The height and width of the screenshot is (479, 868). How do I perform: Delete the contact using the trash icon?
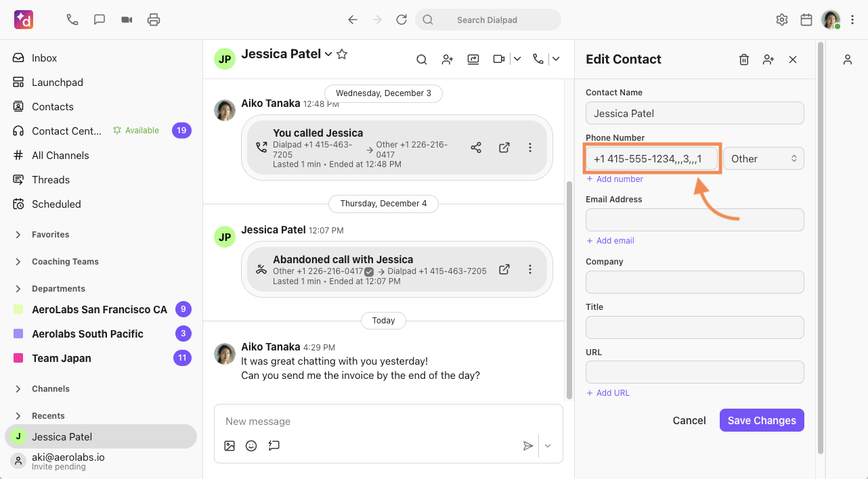pos(743,60)
